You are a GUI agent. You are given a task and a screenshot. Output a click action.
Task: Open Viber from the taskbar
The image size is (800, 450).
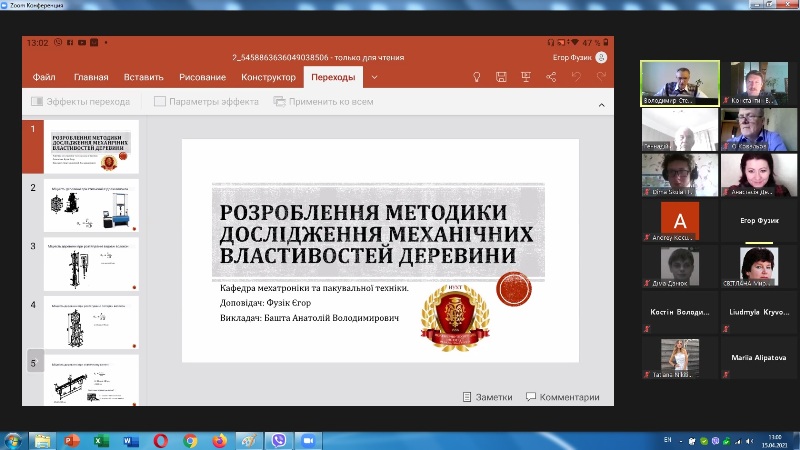click(279, 440)
